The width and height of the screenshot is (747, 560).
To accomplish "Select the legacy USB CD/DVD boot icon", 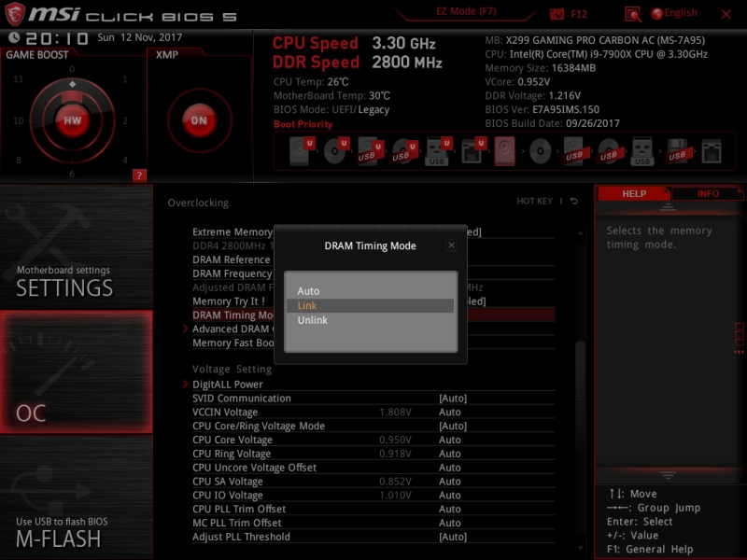I will click(609, 151).
